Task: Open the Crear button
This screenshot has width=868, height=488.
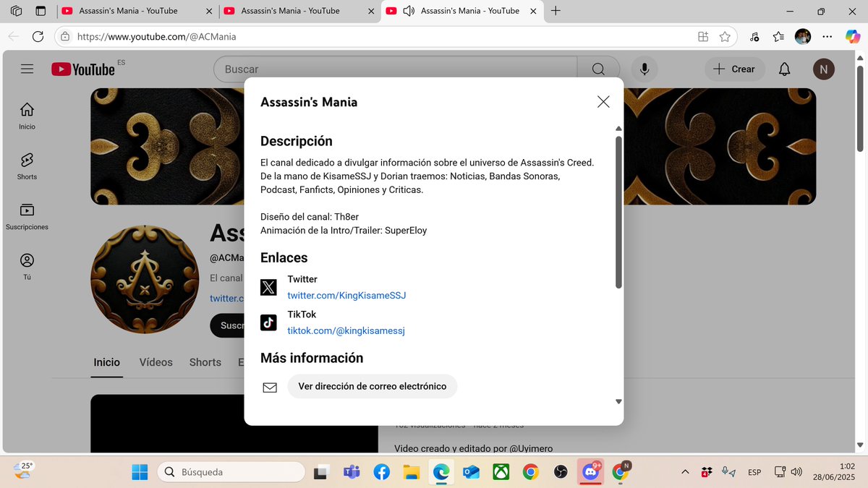Action: 735,69
